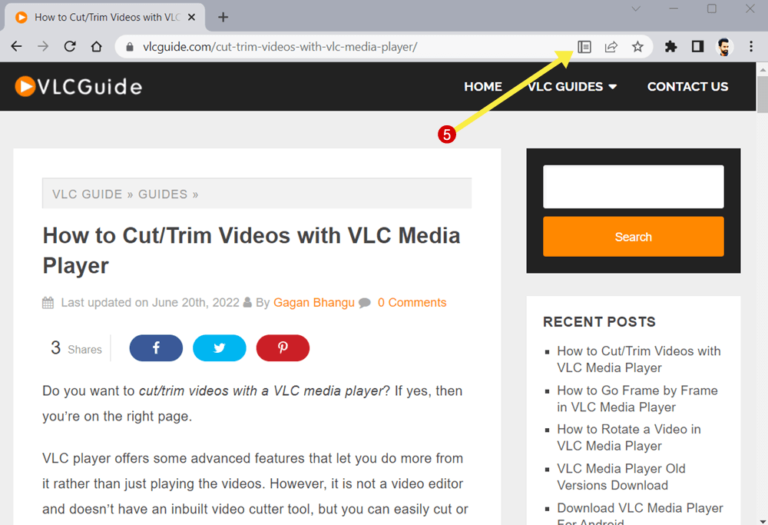Click the page vertical scrollbar thumb

pos(762,95)
